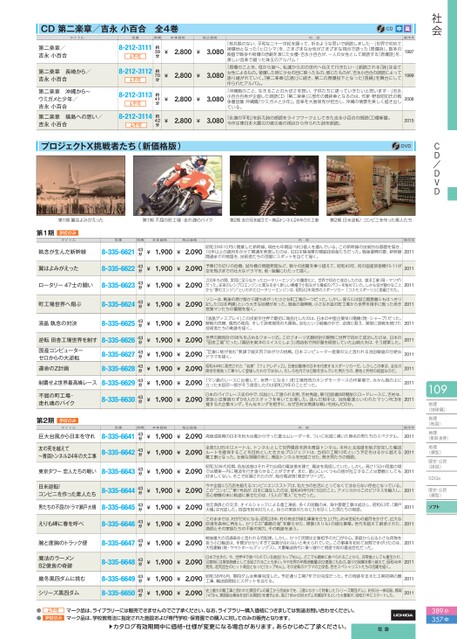The height and width of the screenshot is (639, 457).
Task: Click the CD disc icon in the 第二楽章 header
Action: pyautogui.click(x=381, y=29)
